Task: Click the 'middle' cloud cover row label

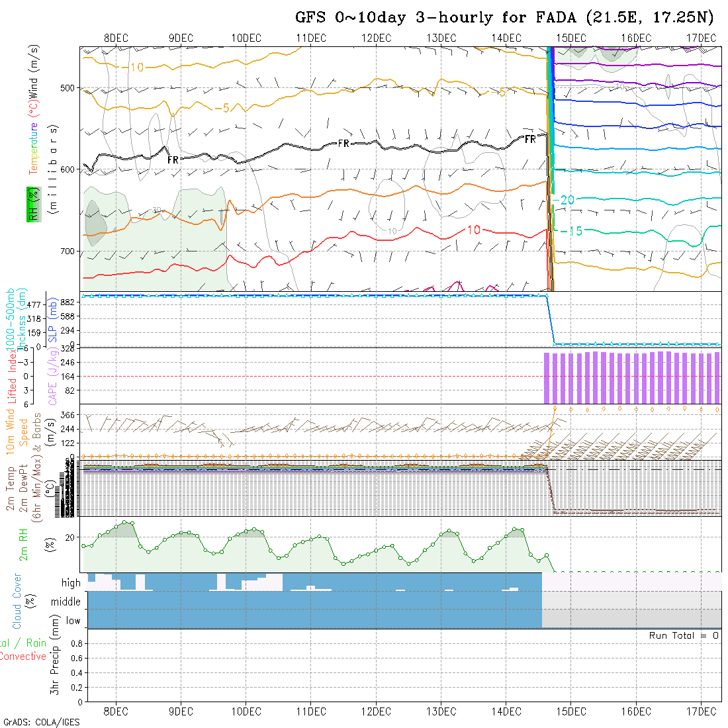Action: pyautogui.click(x=66, y=602)
